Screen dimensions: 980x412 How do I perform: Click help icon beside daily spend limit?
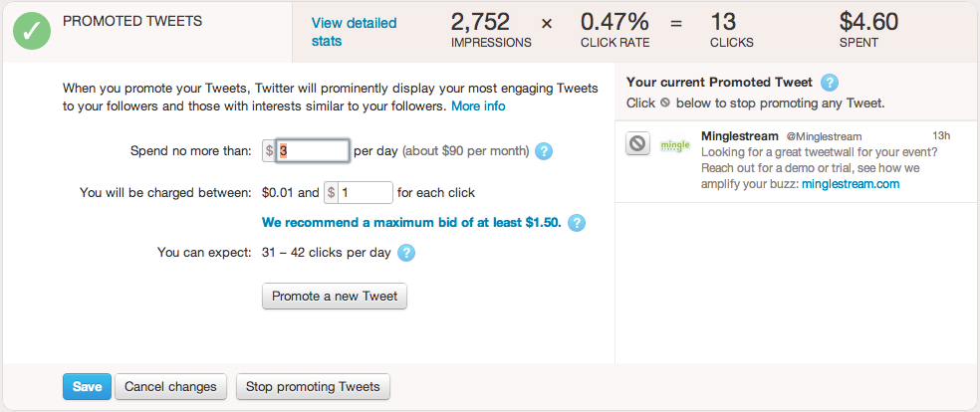[544, 151]
